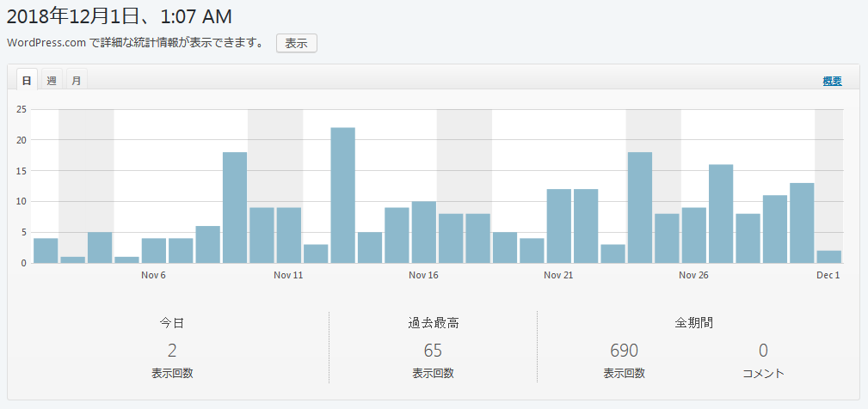Select the Dec 1 bar in the chart
868x409 pixels.
click(x=828, y=256)
